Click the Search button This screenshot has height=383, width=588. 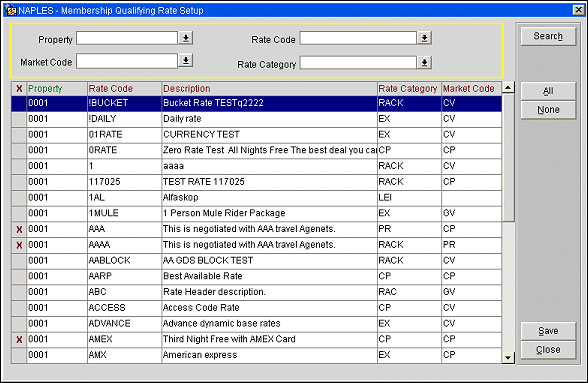click(x=548, y=36)
